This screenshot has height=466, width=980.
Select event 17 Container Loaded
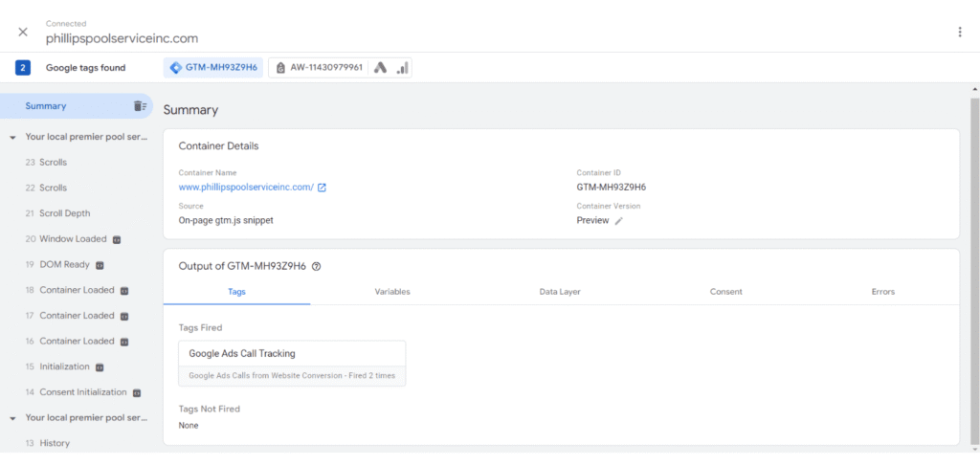pos(70,316)
